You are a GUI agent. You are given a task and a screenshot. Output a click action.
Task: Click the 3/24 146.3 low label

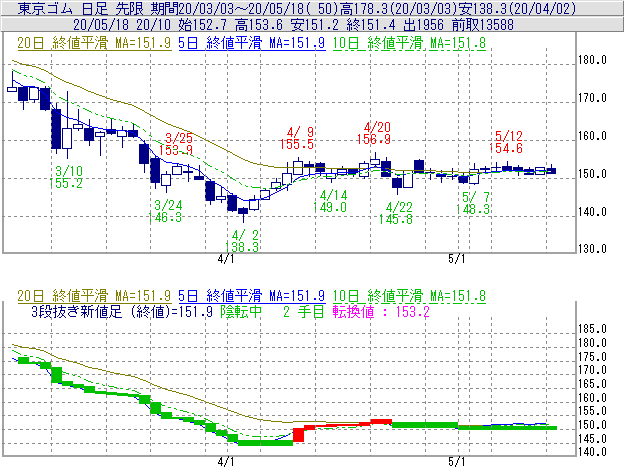[165, 211]
